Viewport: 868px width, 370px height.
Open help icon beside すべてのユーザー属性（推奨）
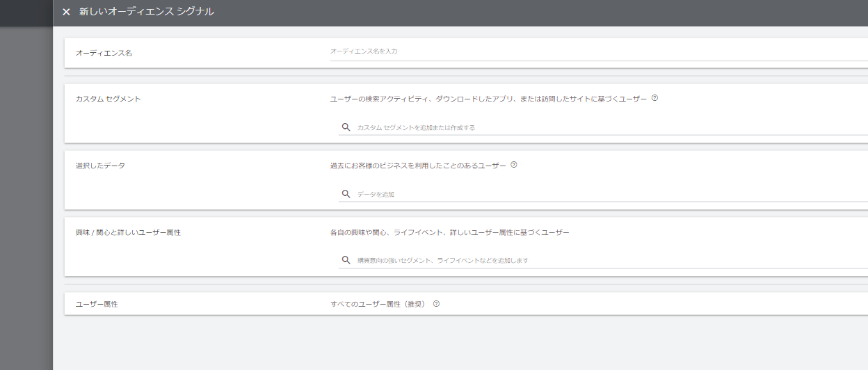(436, 304)
